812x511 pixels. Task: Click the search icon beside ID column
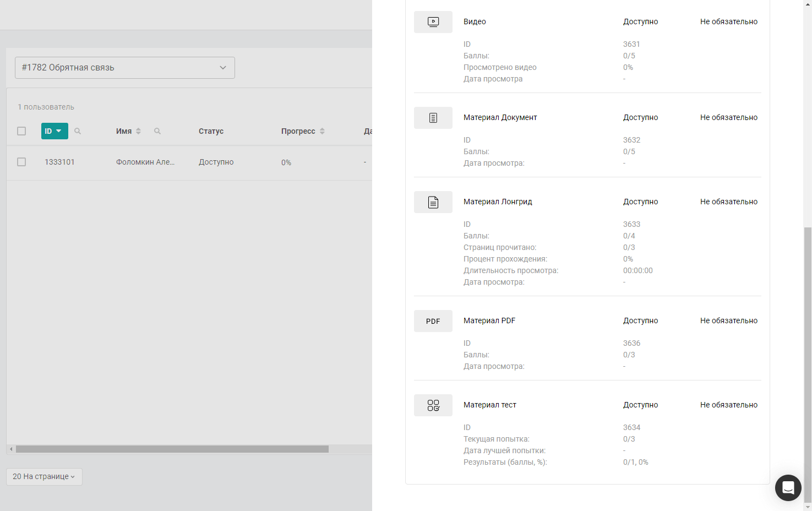(78, 131)
